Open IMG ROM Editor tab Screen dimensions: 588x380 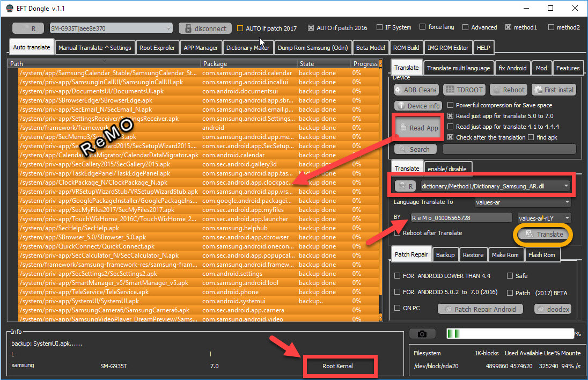point(448,48)
